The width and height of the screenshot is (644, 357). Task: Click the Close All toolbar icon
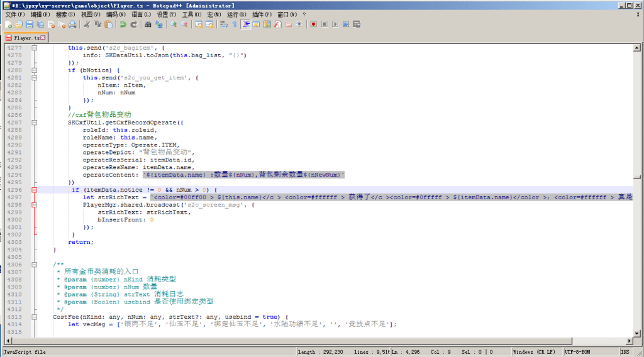tap(62, 25)
